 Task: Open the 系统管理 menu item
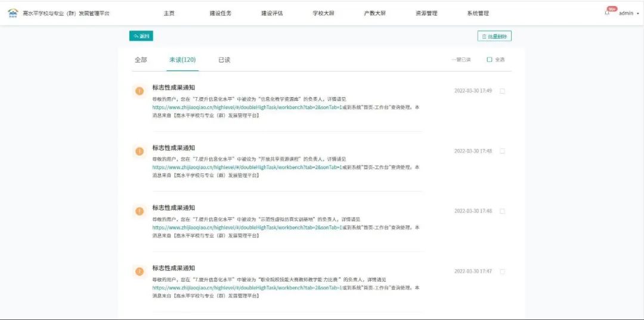(478, 13)
